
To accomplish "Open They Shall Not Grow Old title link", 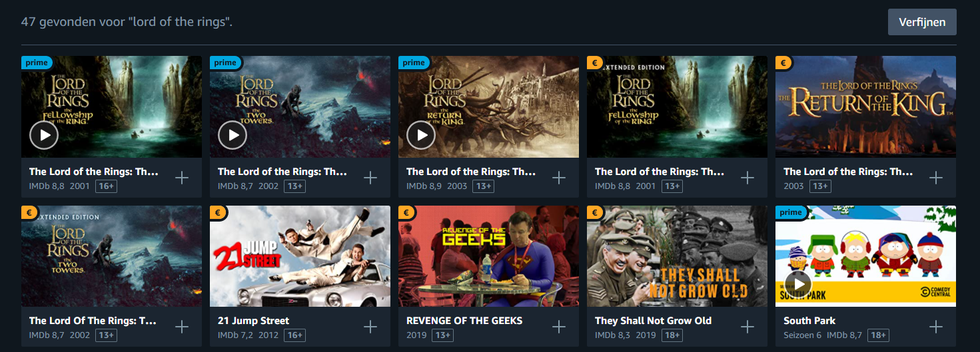I will pyautogui.click(x=653, y=321).
